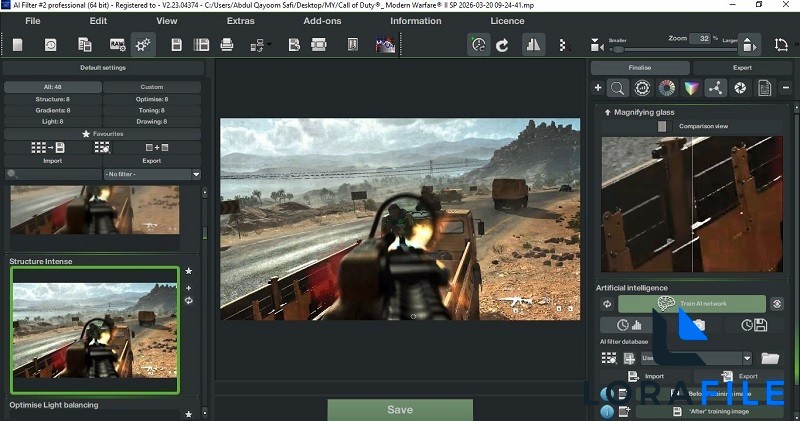
Task: Select the Toning: 8 preset category
Action: (152, 110)
